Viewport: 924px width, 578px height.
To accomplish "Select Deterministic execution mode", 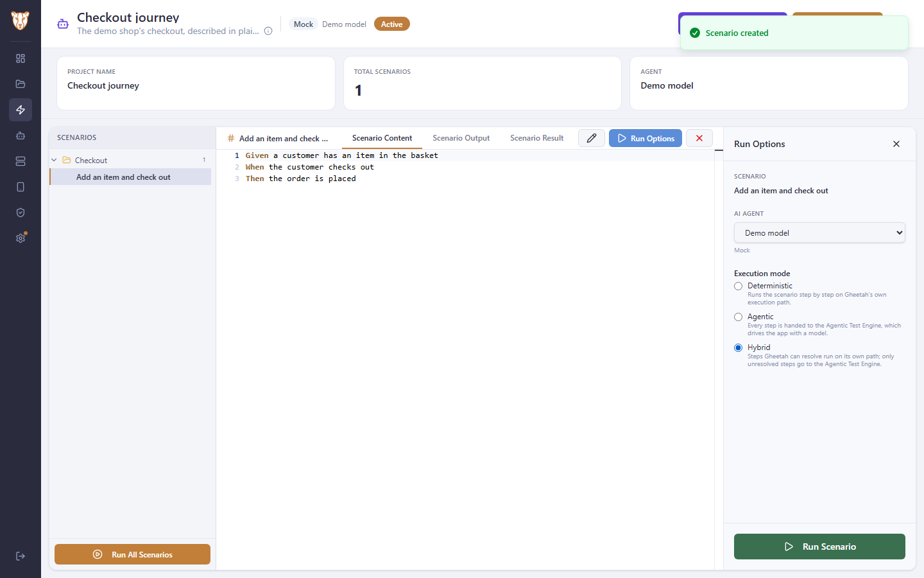I will click(738, 286).
